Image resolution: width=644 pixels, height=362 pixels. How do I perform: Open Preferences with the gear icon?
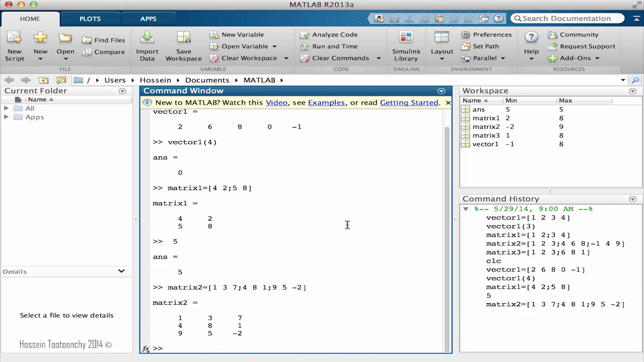tap(487, 35)
